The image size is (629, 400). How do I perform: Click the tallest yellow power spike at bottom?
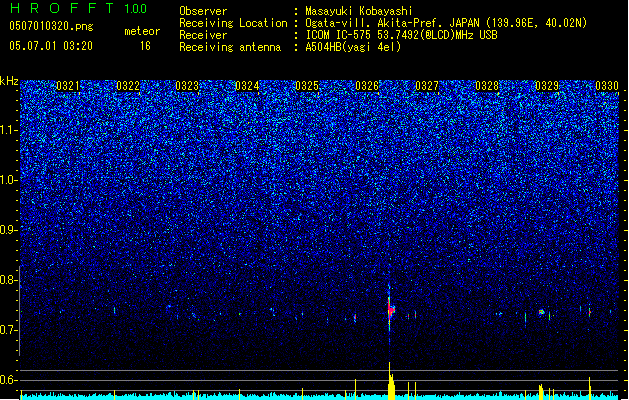(390, 381)
